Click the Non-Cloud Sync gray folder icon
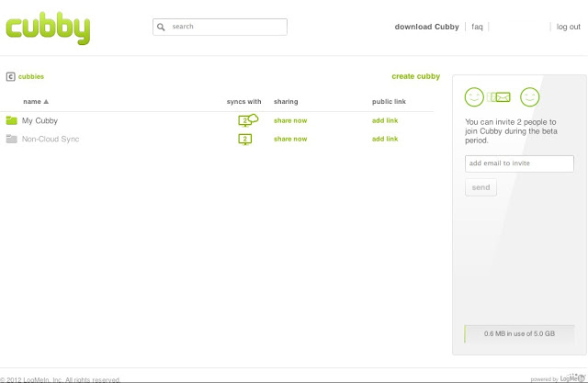This screenshot has height=383, width=588. (x=12, y=139)
